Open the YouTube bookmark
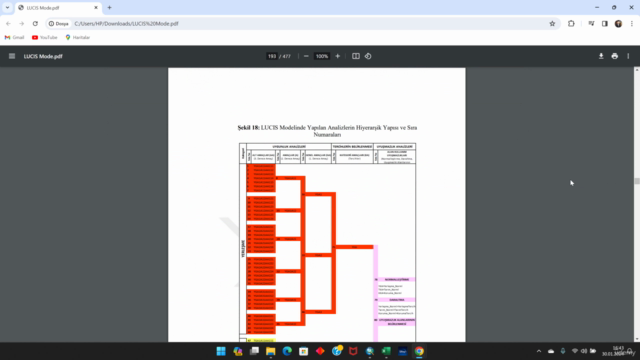This screenshot has height=360, width=640. coord(44,37)
